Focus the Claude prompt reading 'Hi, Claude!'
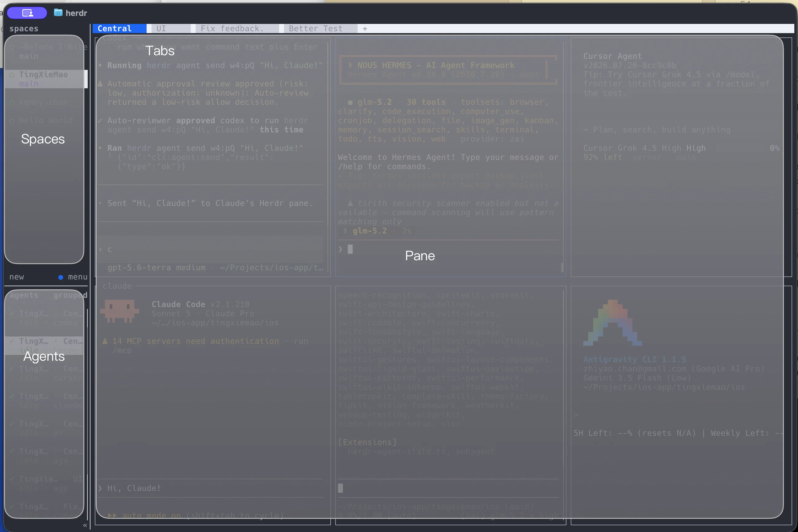 coord(210,488)
